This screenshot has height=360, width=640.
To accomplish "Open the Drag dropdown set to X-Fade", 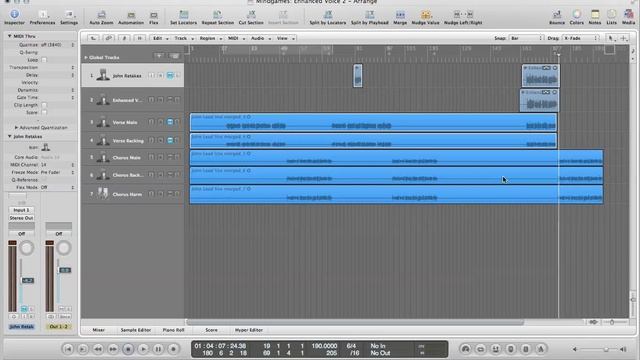I will pyautogui.click(x=581, y=38).
